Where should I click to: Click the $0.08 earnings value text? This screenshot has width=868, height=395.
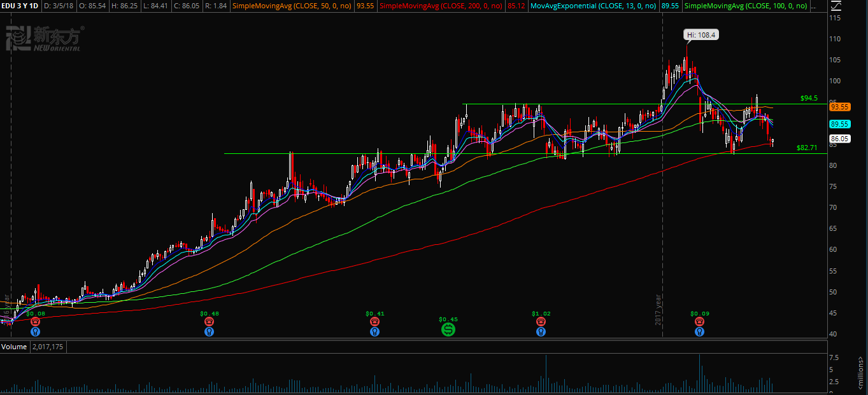point(36,314)
